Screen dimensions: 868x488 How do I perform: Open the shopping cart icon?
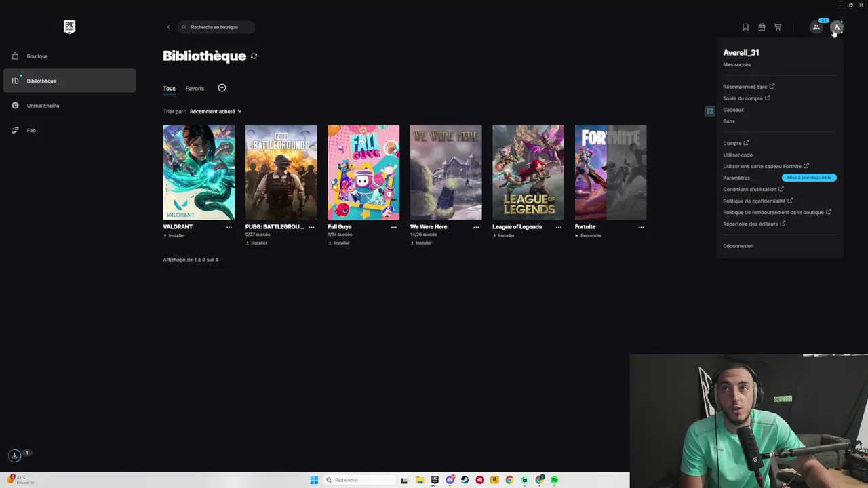[778, 27]
